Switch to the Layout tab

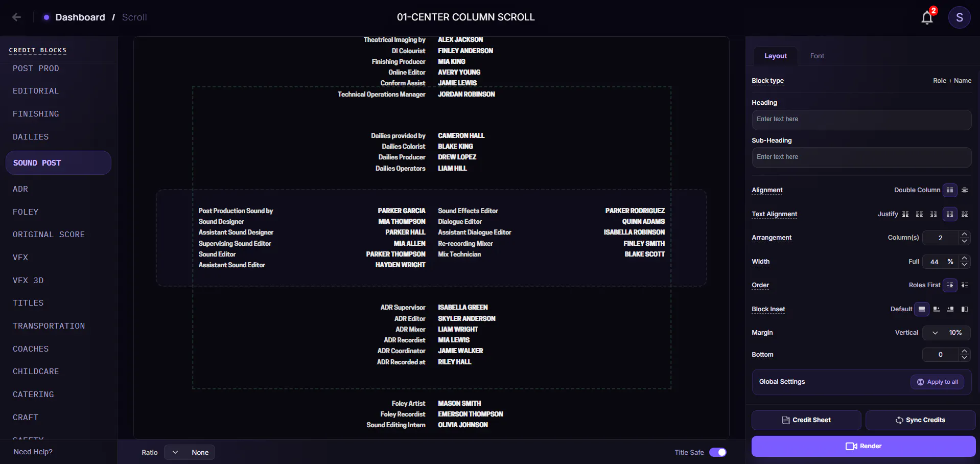(775, 56)
